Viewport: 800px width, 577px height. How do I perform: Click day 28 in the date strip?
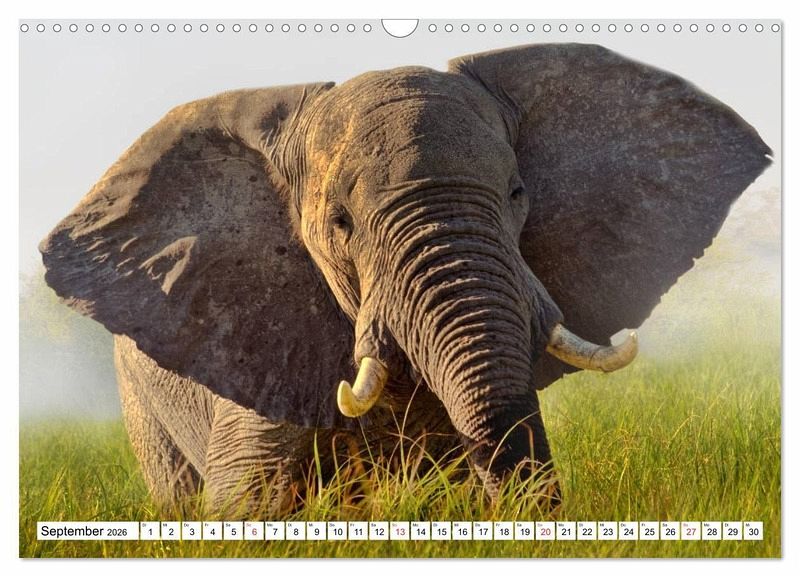pos(712,531)
